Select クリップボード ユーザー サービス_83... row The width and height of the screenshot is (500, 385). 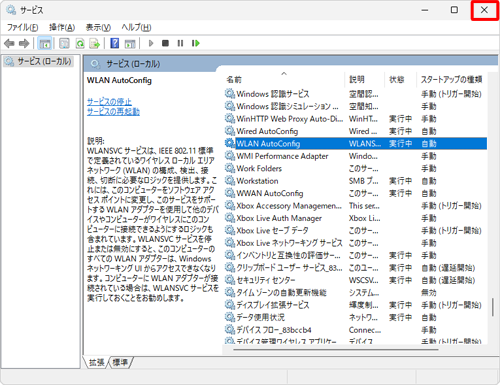click(x=355, y=268)
